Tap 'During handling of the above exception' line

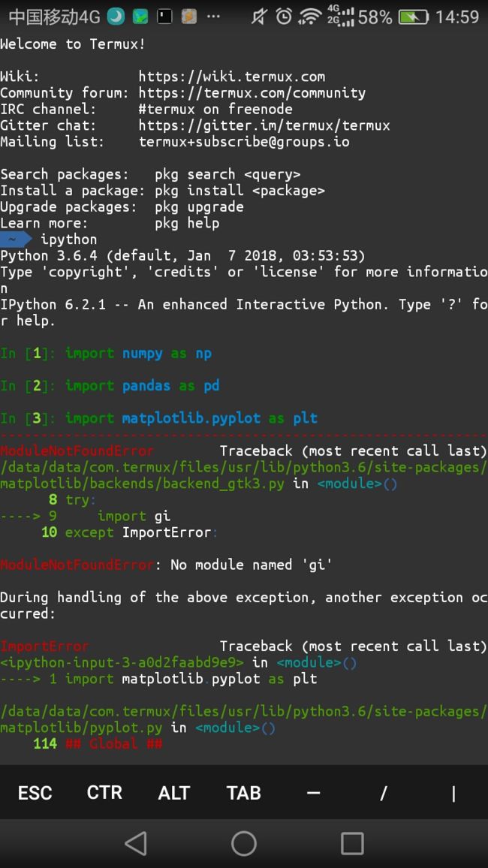244,606
